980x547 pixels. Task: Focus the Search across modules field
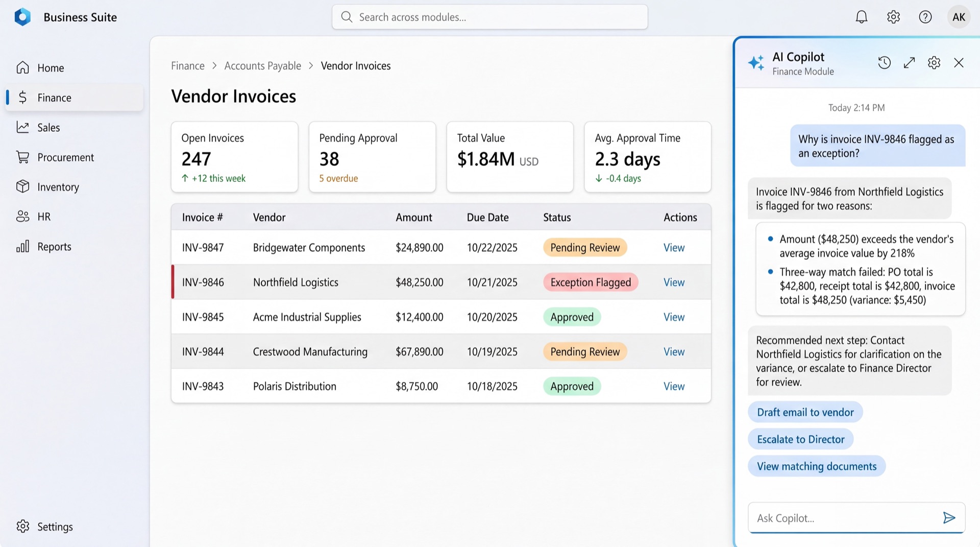[489, 17]
